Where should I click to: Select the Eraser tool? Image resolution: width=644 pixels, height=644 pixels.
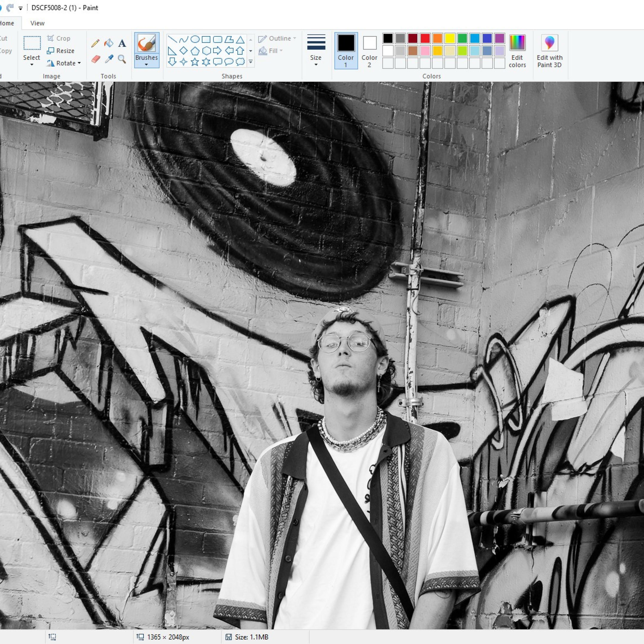click(95, 59)
